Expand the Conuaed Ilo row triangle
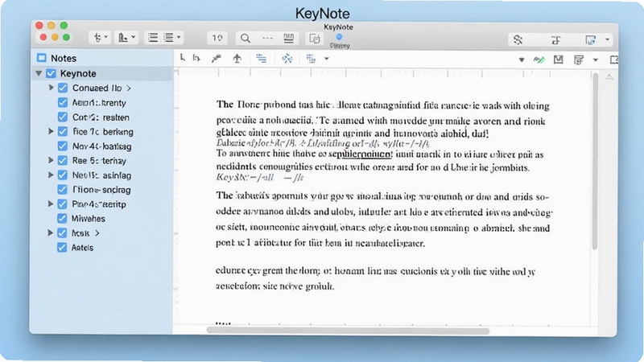644x362 pixels. [51, 88]
